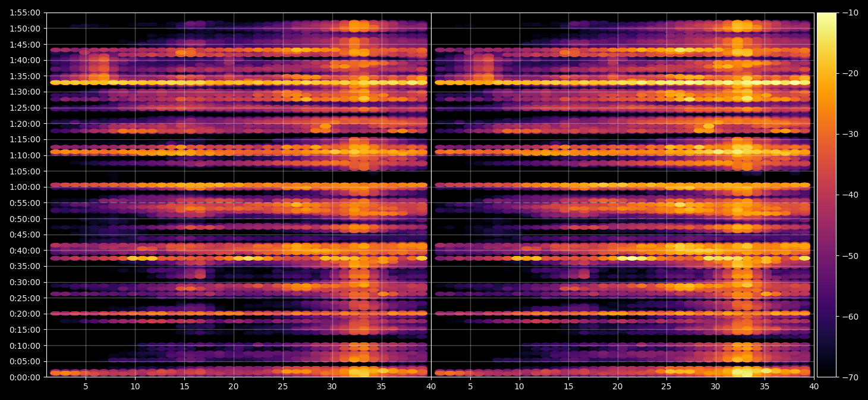Click the right plot's x-axis label 10
The height and width of the screenshot is (400, 868).
point(520,386)
